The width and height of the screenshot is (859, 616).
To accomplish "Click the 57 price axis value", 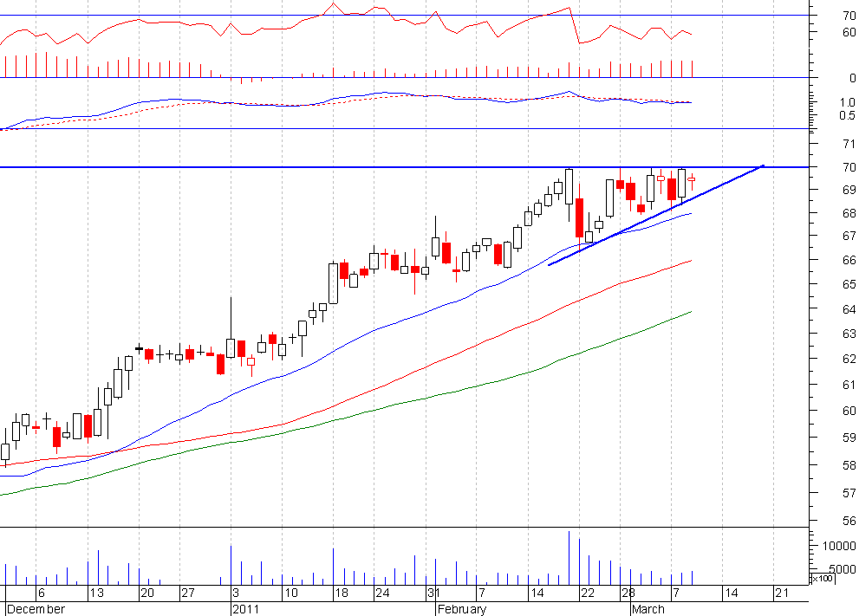I will pyautogui.click(x=849, y=493).
